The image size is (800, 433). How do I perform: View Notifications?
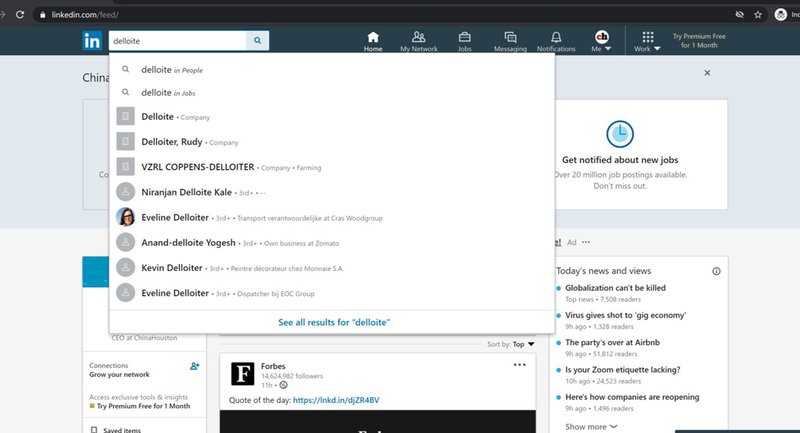coord(556,41)
